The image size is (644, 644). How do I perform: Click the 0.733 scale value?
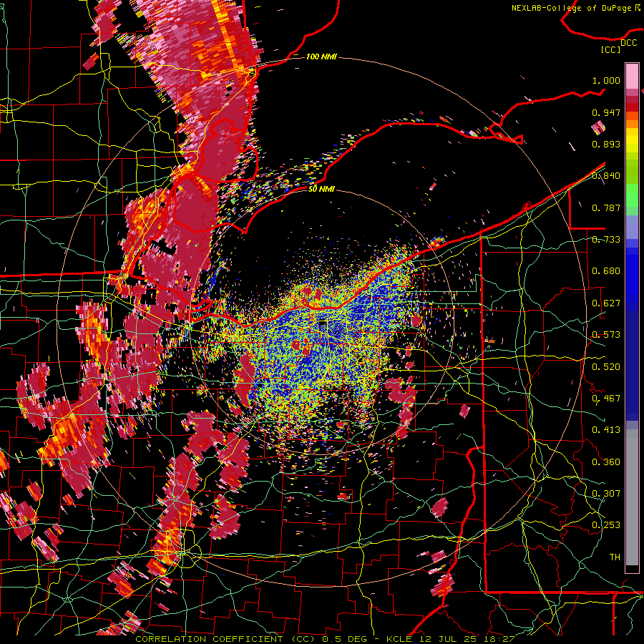pos(606,240)
